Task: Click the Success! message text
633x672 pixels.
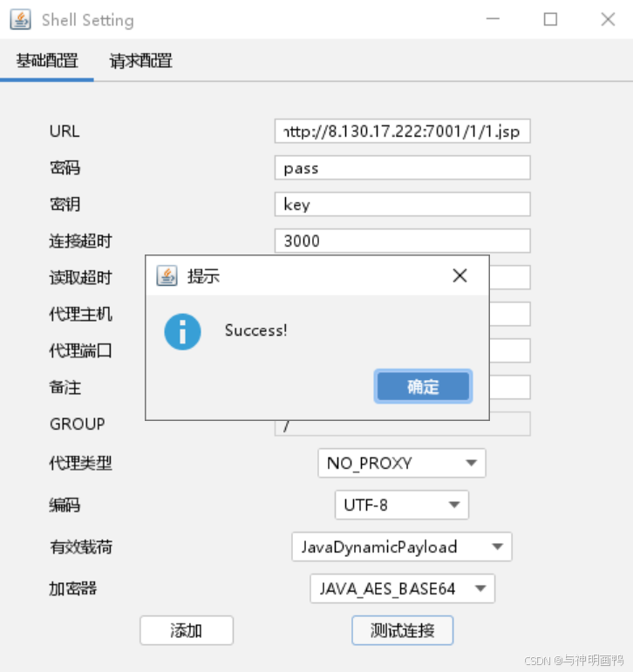Action: pos(256,330)
